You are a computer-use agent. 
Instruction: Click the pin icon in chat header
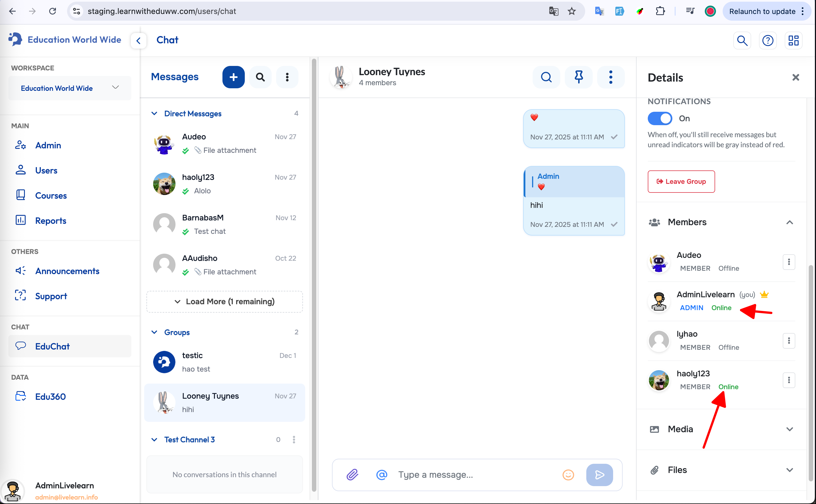[579, 77]
